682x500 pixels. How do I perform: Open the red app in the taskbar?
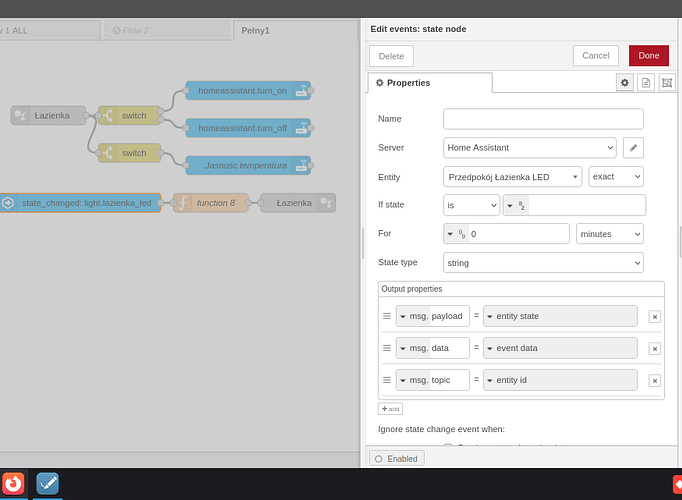click(x=13, y=483)
